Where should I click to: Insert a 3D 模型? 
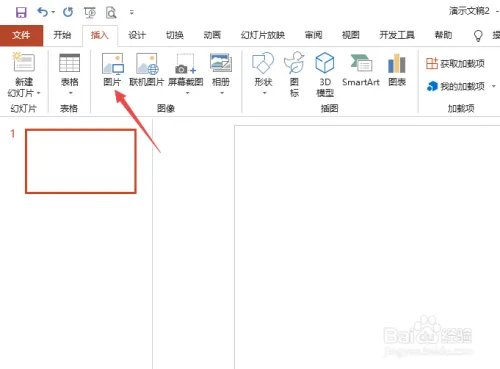pyautogui.click(x=325, y=74)
